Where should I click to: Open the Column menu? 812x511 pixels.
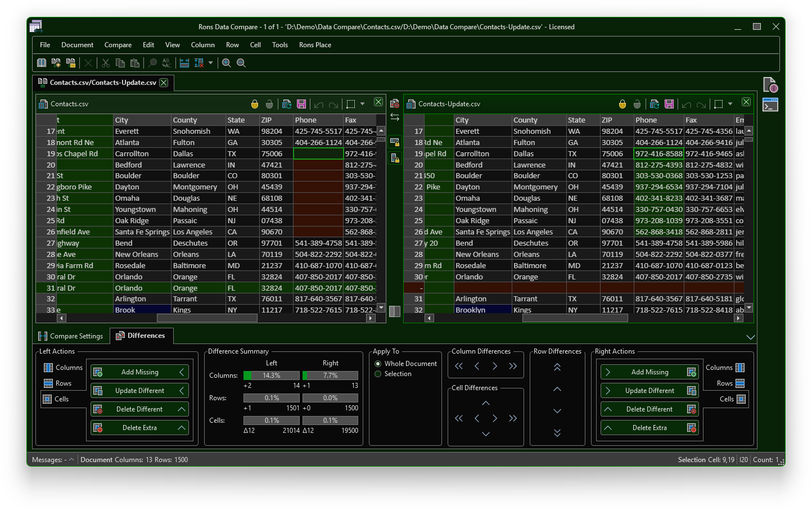point(203,45)
